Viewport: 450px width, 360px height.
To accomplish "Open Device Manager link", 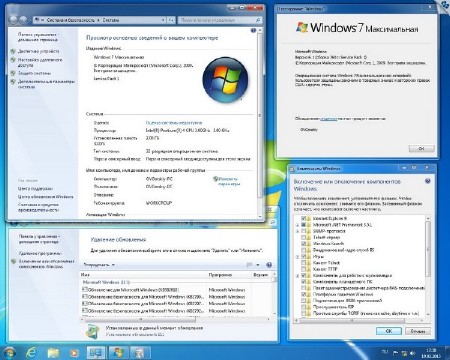I will point(39,51).
